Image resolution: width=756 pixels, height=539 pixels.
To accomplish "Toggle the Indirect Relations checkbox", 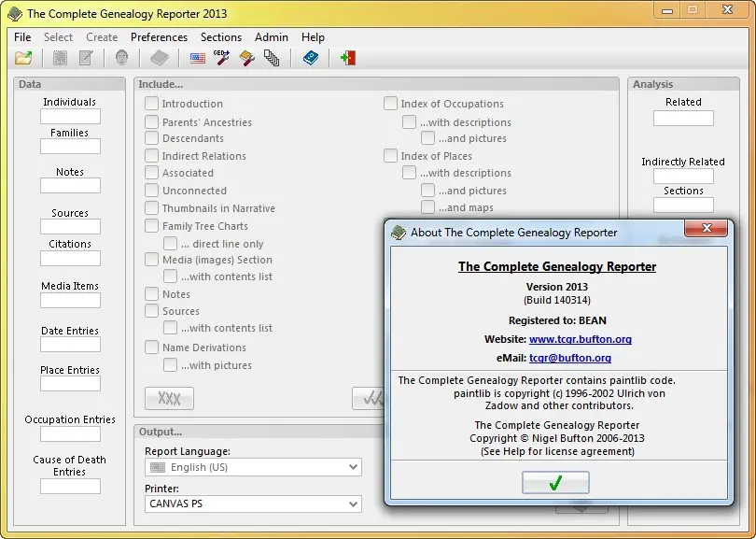I will pyautogui.click(x=151, y=156).
